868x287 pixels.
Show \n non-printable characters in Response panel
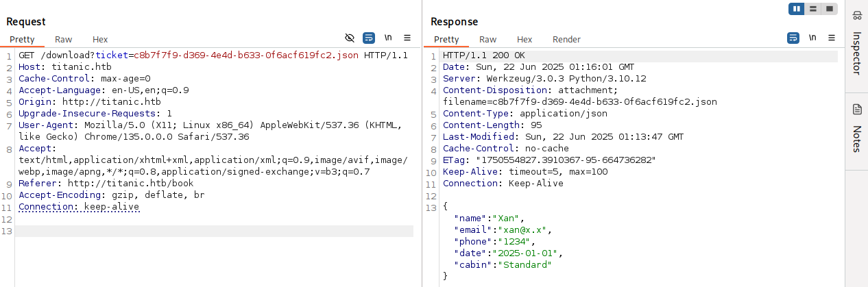[x=812, y=38]
